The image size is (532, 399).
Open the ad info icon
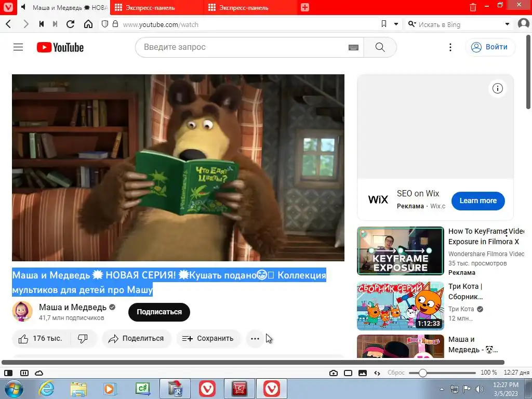pos(497,88)
